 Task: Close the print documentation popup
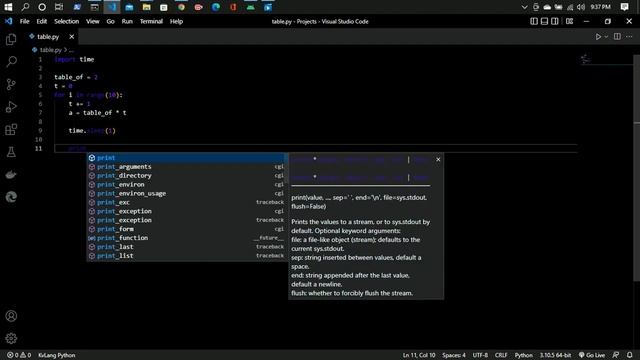(x=438, y=160)
